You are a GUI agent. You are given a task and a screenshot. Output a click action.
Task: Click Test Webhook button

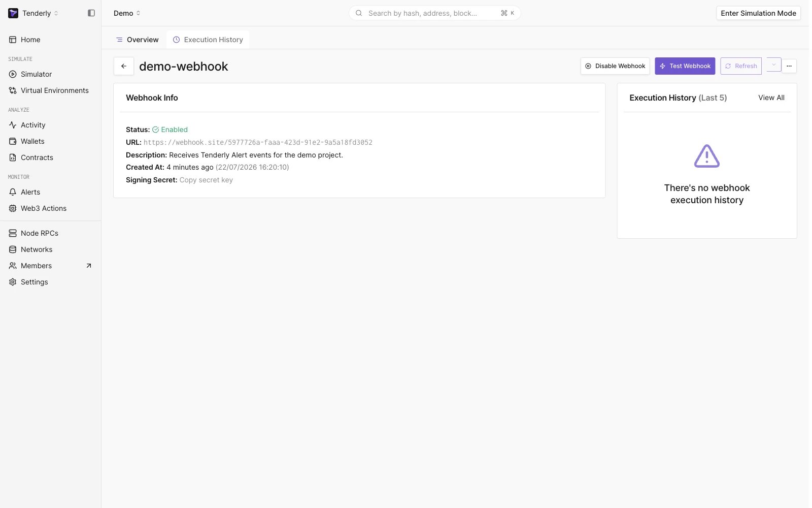[685, 66]
